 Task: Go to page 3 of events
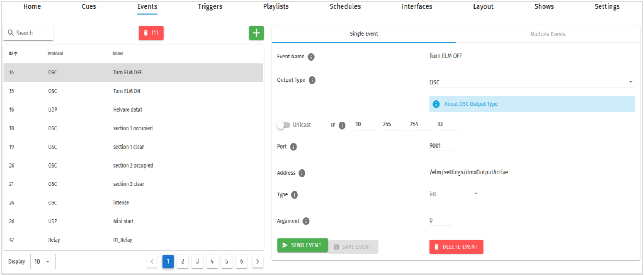point(197,261)
